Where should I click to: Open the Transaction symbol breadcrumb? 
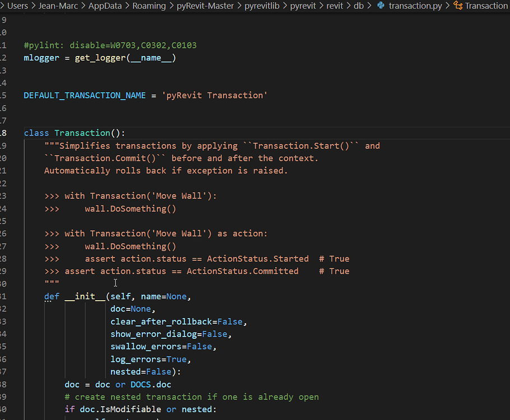click(485, 6)
